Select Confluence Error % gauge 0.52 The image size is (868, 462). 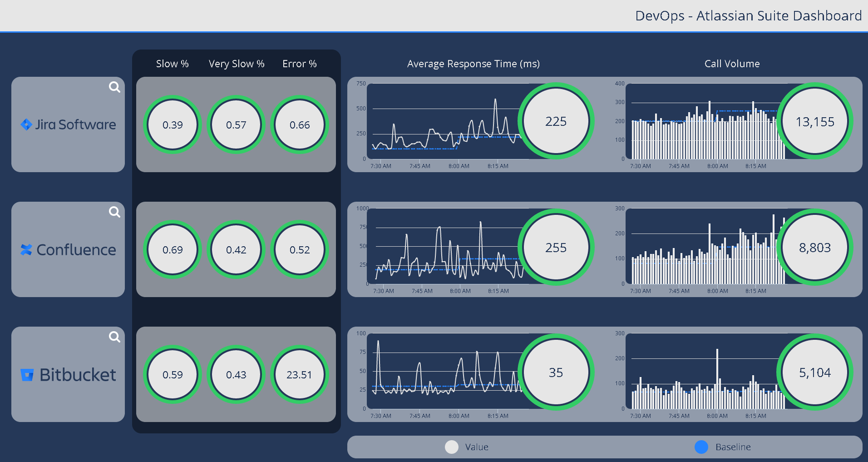tap(300, 249)
